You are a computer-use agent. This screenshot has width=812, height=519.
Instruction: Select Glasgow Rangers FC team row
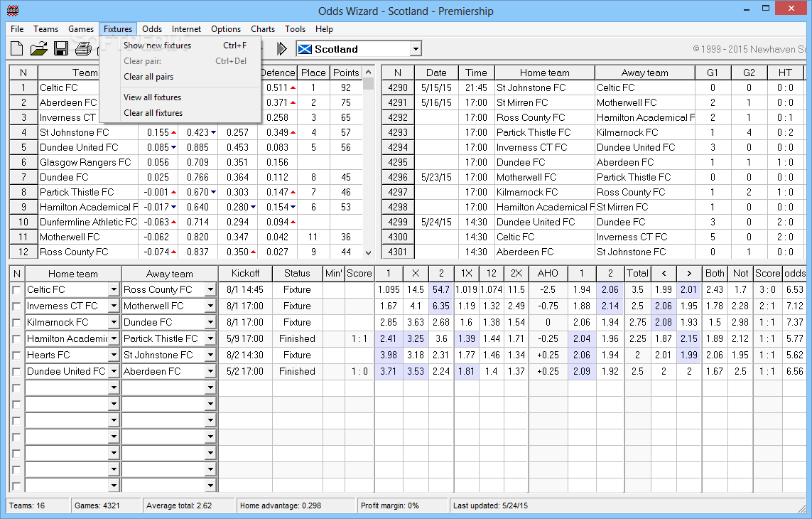click(x=186, y=163)
